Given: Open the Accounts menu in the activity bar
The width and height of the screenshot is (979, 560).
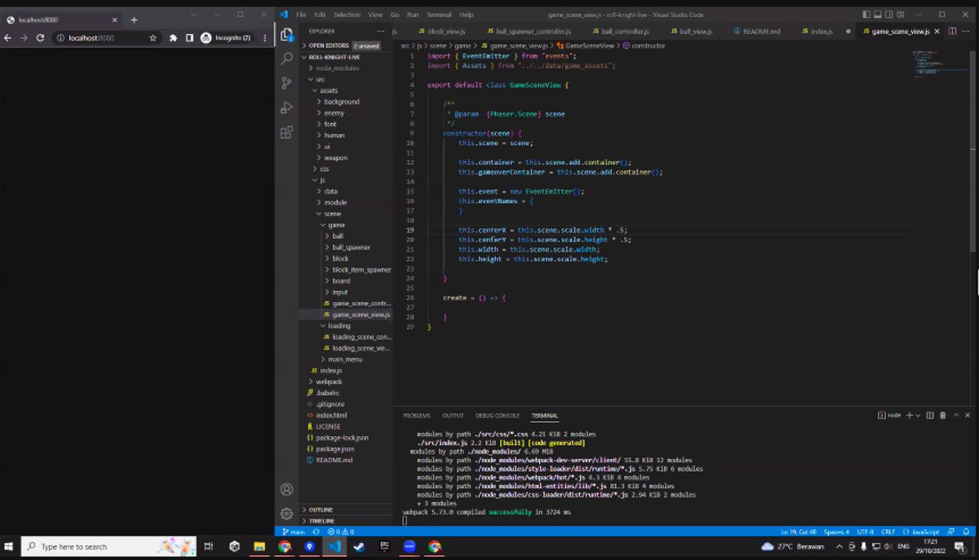Looking at the screenshot, I should pos(286,490).
